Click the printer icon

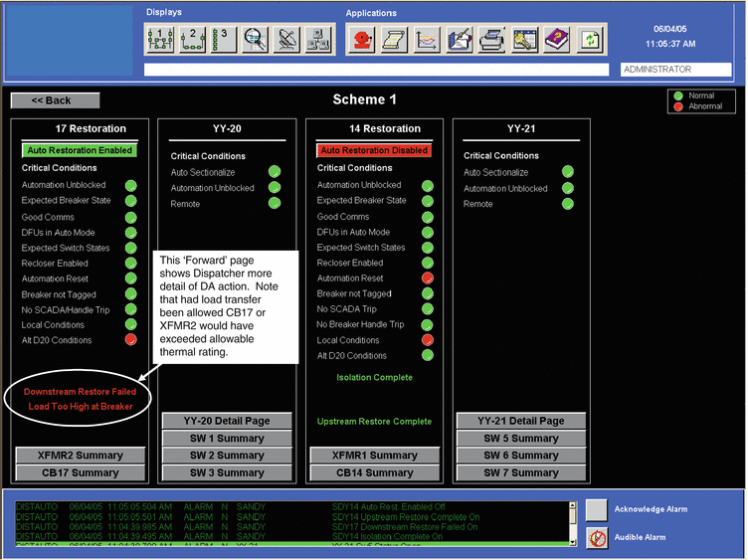point(491,41)
